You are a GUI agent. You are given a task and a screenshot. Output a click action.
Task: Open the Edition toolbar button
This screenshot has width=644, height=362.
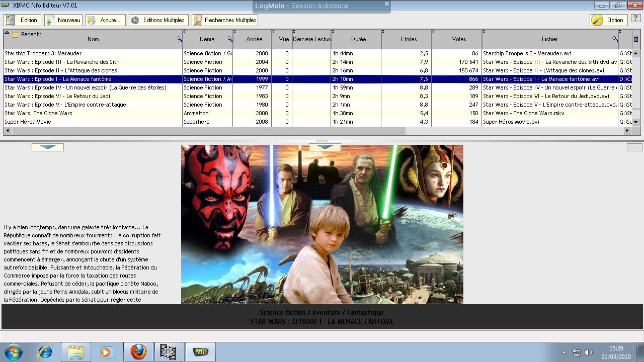pyautogui.click(x=22, y=20)
